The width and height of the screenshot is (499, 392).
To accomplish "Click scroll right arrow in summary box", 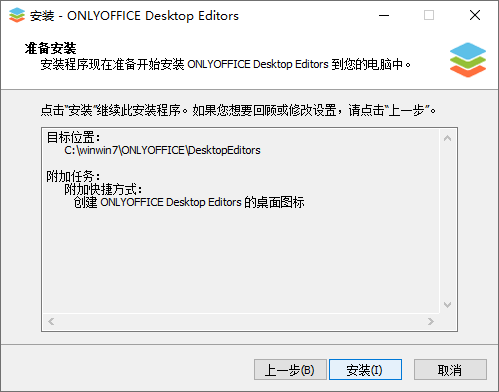I will pos(431,321).
